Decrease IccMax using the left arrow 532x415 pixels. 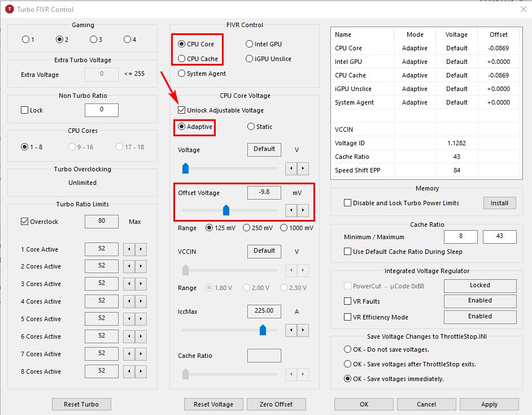pyautogui.click(x=291, y=330)
